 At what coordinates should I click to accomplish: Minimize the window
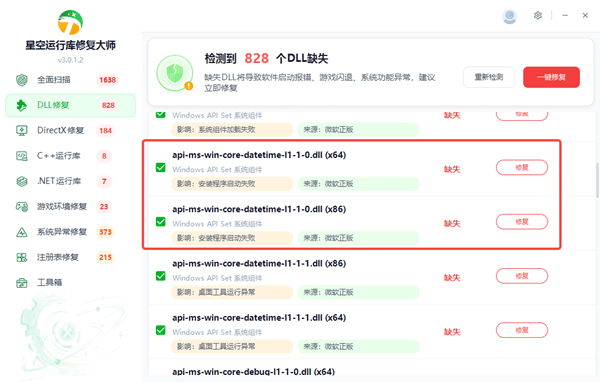pyautogui.click(x=565, y=15)
